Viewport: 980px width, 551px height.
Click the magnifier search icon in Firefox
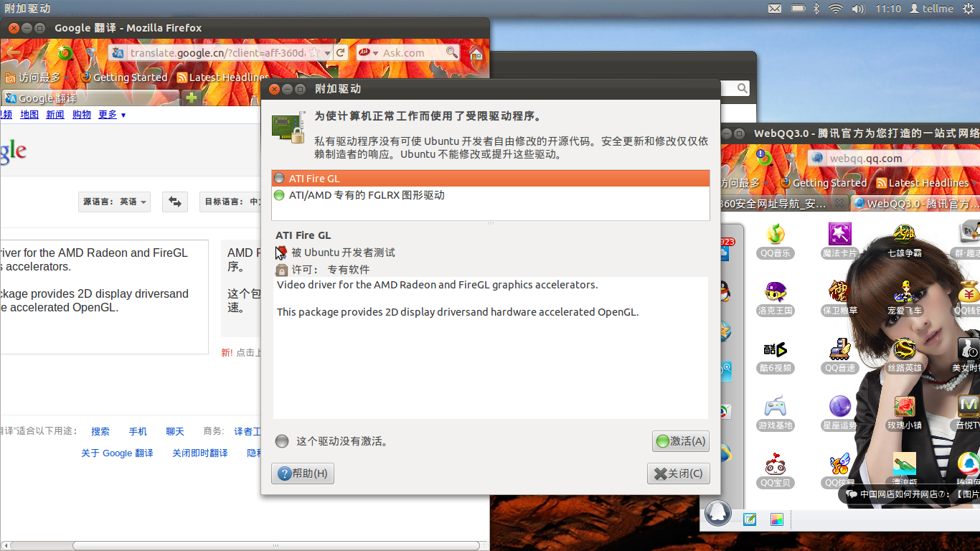[452, 52]
